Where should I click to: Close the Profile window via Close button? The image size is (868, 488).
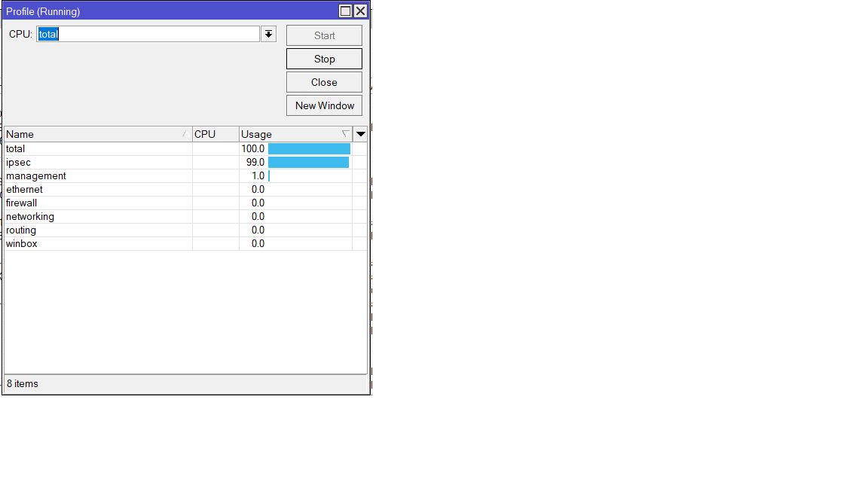324,81
